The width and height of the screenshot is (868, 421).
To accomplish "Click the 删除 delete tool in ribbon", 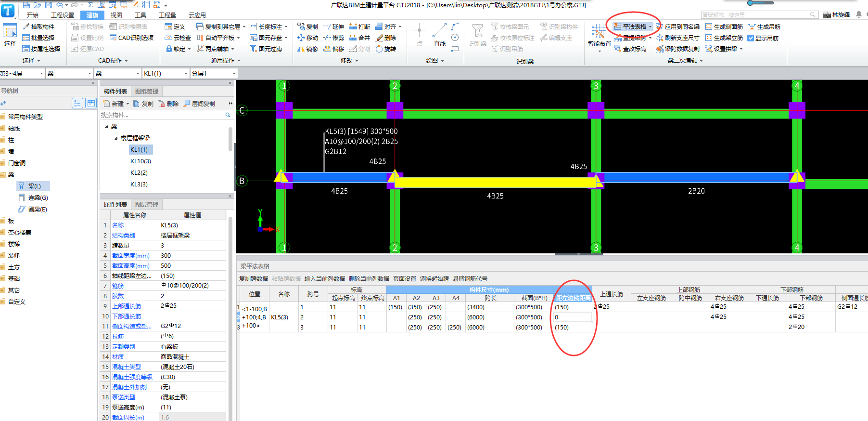I will [385, 38].
